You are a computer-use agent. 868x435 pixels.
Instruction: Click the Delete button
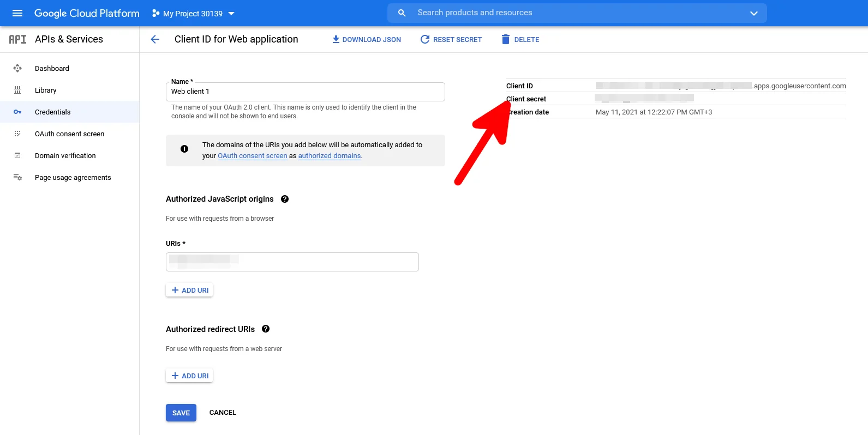coord(520,40)
